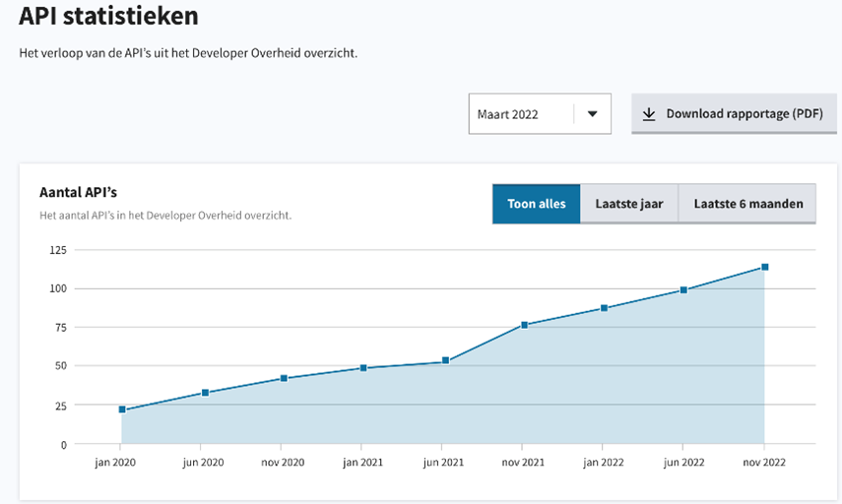This screenshot has height=504, width=842.
Task: Click the 'Het aantal API's in het Developer' subtitle
Action: click(x=165, y=216)
